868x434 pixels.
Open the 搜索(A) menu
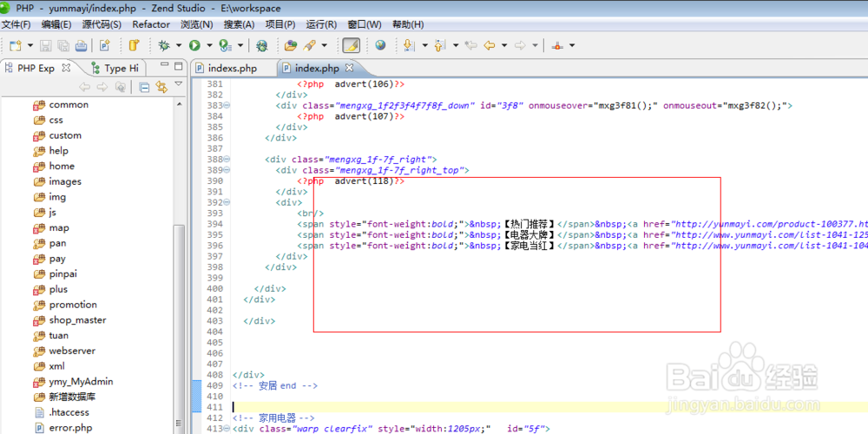click(x=240, y=24)
